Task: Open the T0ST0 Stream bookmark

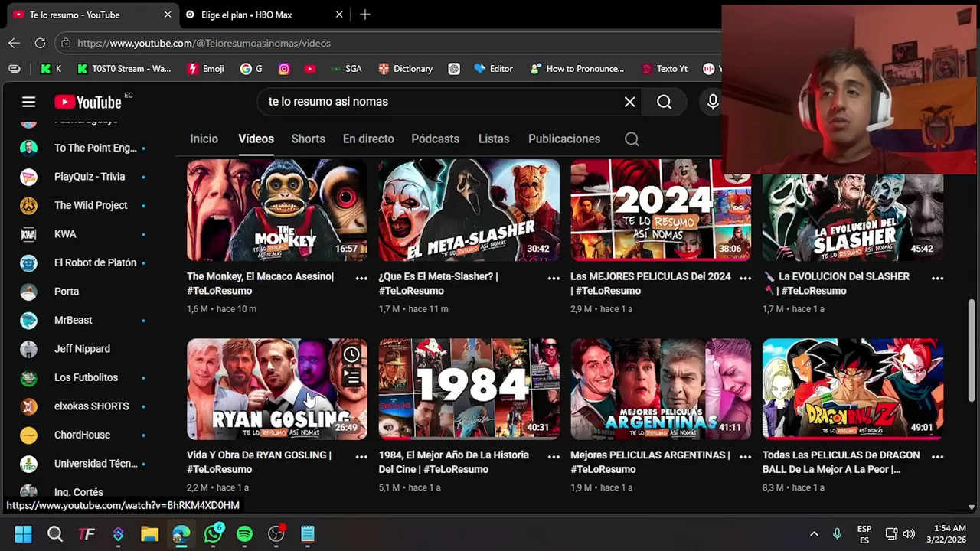Action: click(124, 69)
